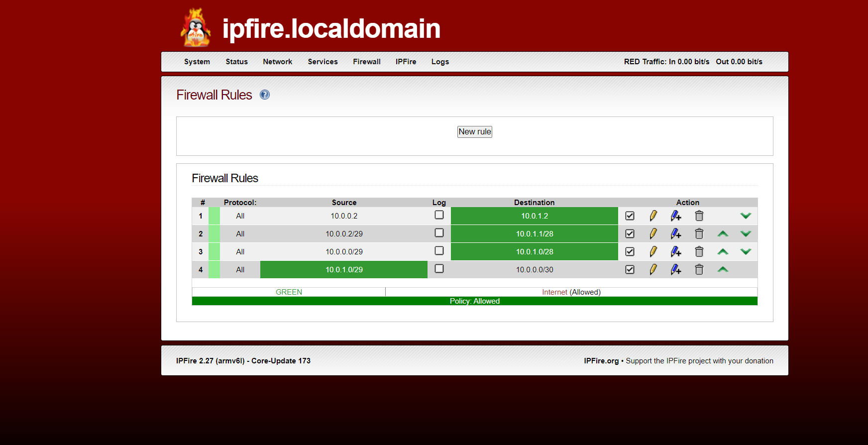The image size is (868, 445).
Task: Select source cell 10.0.0.0/29
Action: pyautogui.click(x=344, y=251)
